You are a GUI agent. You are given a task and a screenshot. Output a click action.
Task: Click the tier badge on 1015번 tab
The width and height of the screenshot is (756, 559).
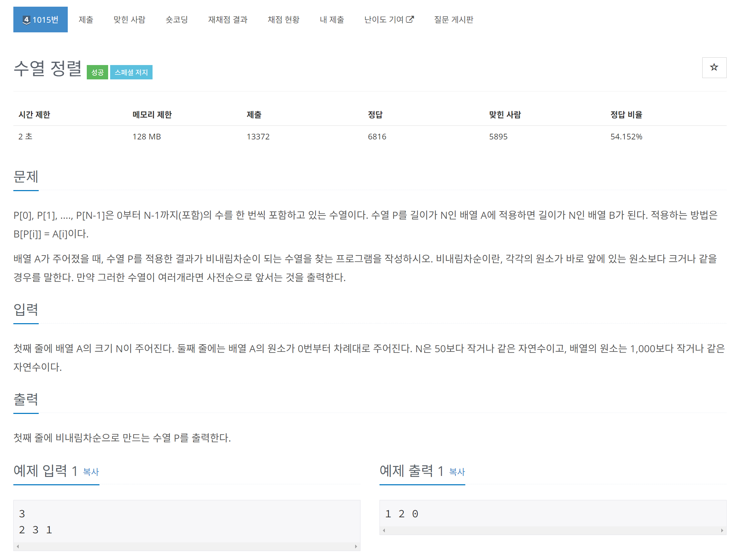[x=26, y=20]
